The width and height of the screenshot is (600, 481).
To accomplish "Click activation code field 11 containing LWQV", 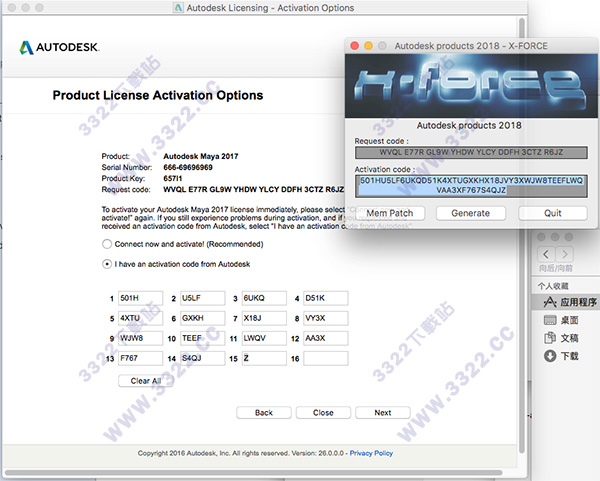I will pos(264,338).
